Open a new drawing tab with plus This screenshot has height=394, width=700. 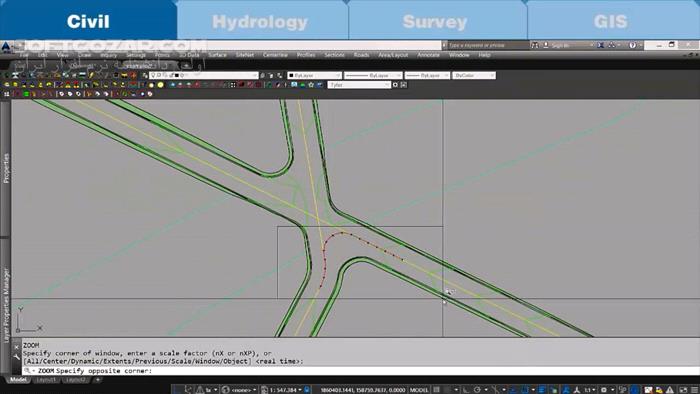tap(186, 66)
